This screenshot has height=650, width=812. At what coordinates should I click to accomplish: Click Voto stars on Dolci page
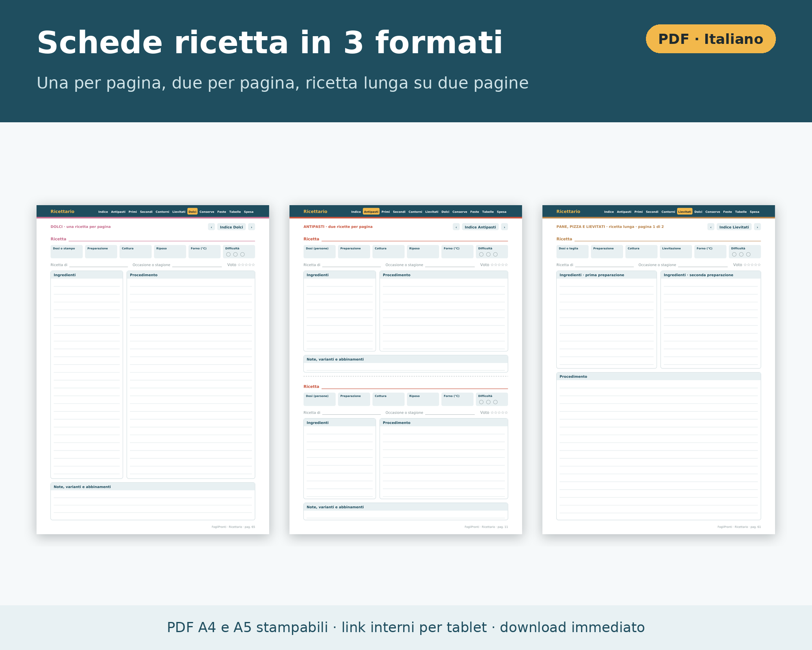246,265
